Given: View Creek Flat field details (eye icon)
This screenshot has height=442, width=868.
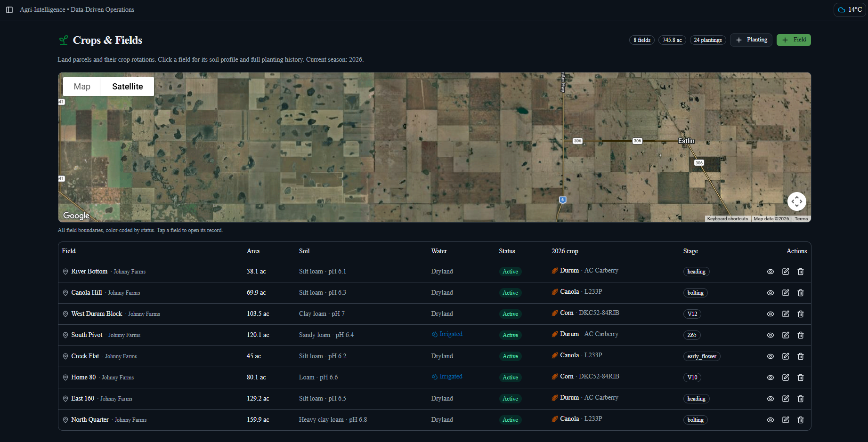Looking at the screenshot, I should tap(771, 356).
